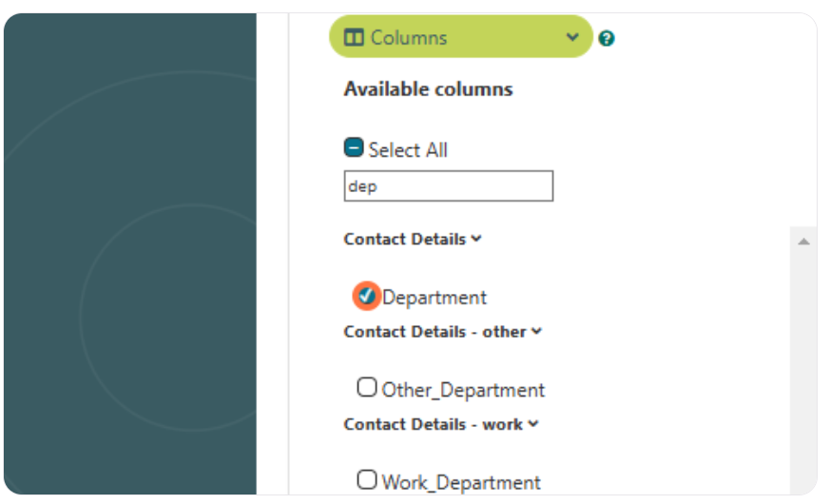Collapse the Contact Details group chevron
Screen dimensions: 830x504
(476, 239)
